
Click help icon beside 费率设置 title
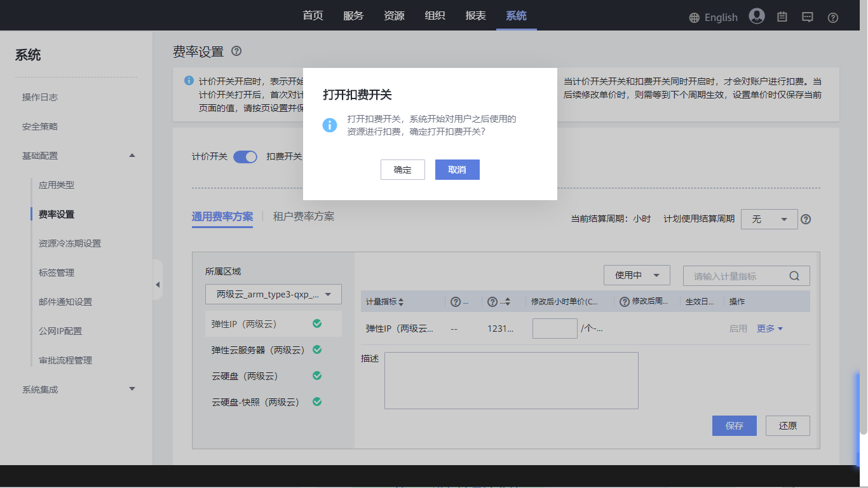(236, 51)
